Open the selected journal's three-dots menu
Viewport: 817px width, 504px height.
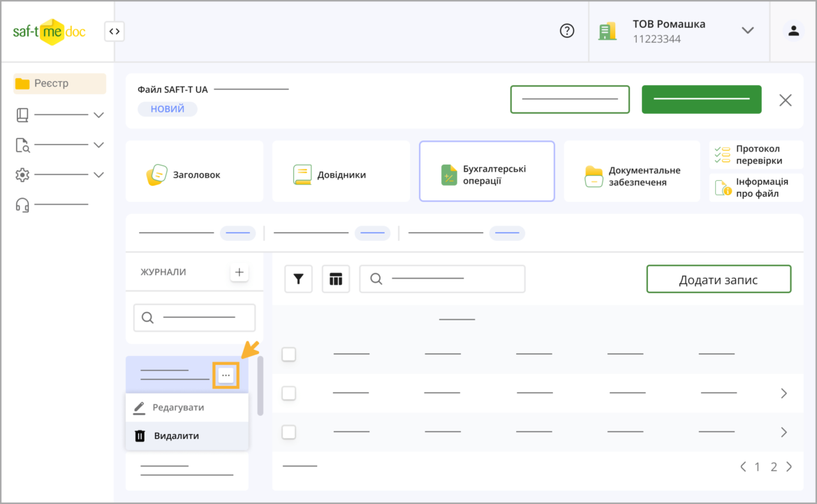click(x=226, y=375)
